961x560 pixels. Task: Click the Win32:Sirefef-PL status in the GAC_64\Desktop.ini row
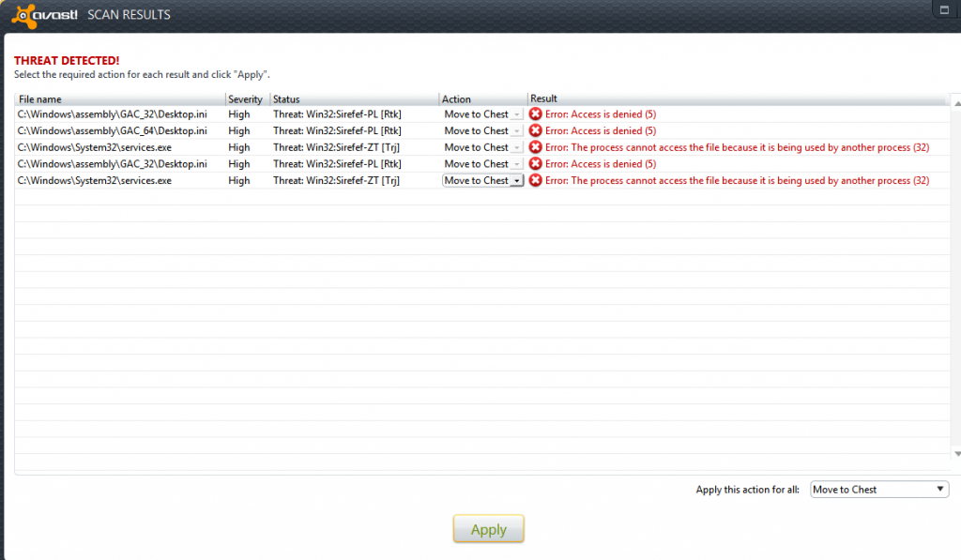coord(337,130)
